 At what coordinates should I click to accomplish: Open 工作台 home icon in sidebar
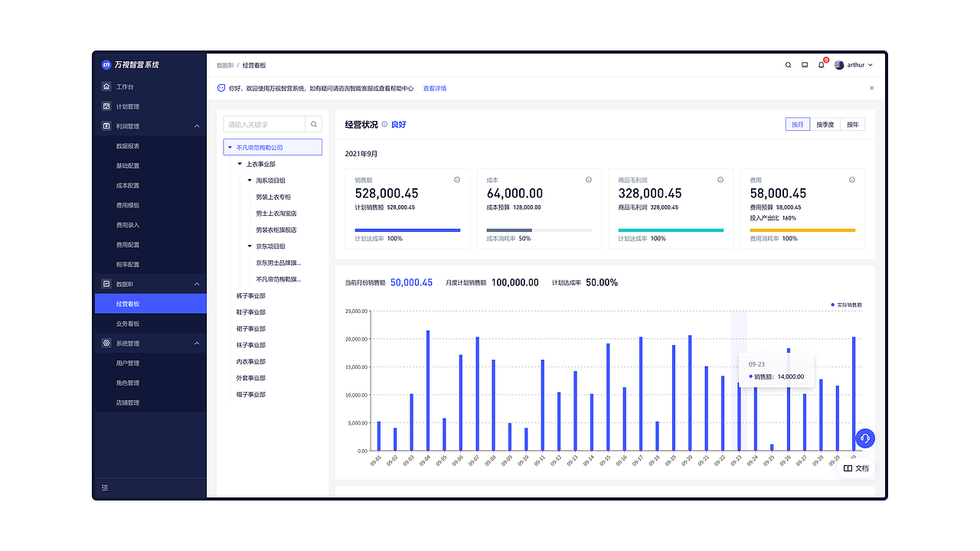[x=107, y=86]
